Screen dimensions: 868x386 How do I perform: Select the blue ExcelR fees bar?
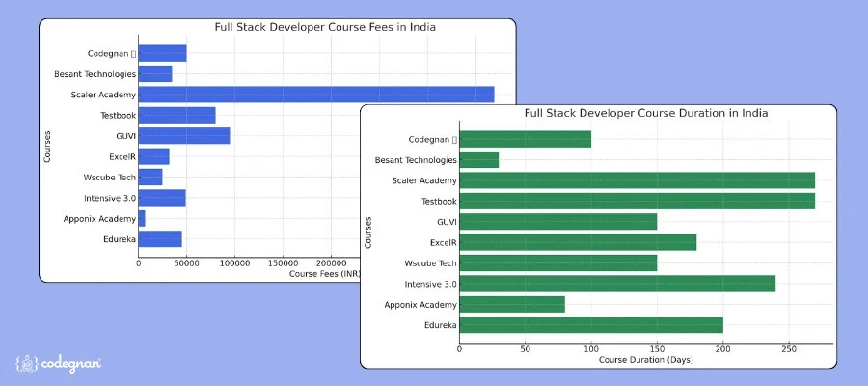(x=154, y=156)
